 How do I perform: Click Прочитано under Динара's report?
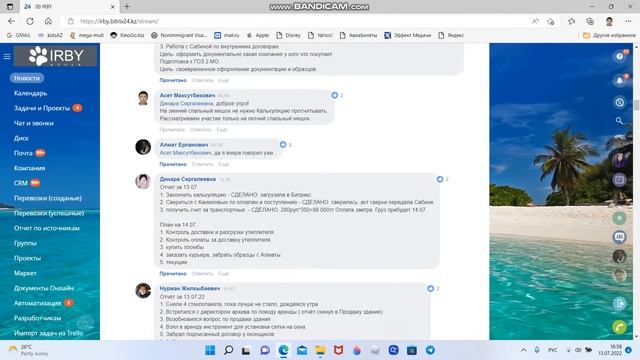click(173, 273)
